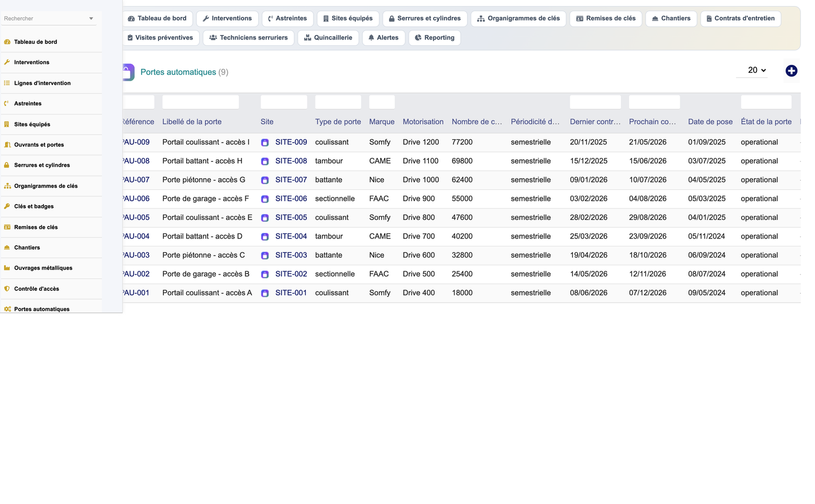Click the Ouvrages métalliques sidebar icon
Screen dimensions: 815x504
[x=7, y=268]
